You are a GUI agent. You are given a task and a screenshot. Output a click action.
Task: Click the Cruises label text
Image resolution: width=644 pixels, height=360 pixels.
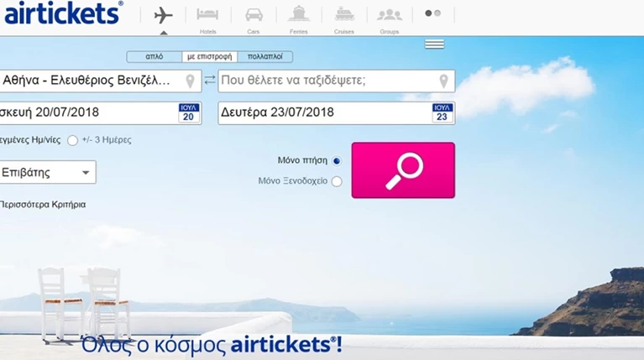coord(343,32)
